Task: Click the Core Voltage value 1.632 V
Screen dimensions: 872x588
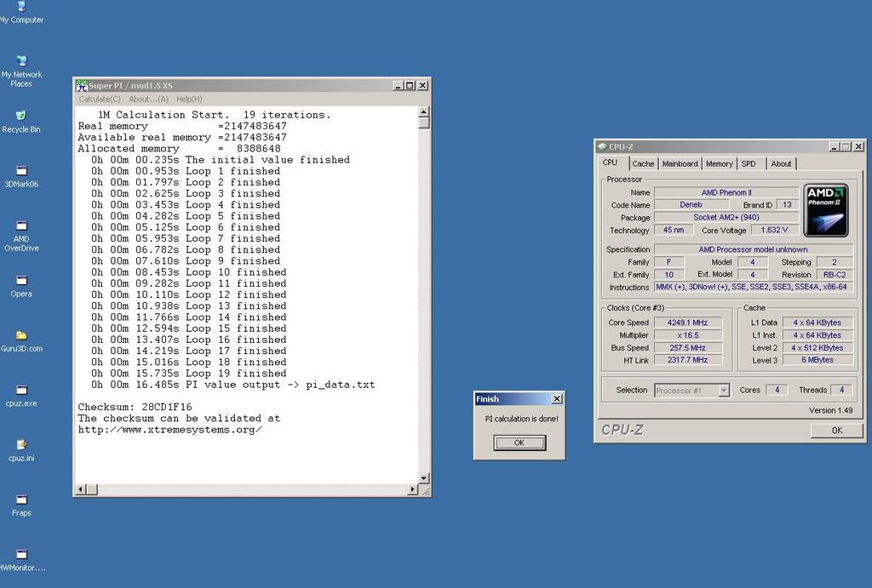Action: [775, 230]
